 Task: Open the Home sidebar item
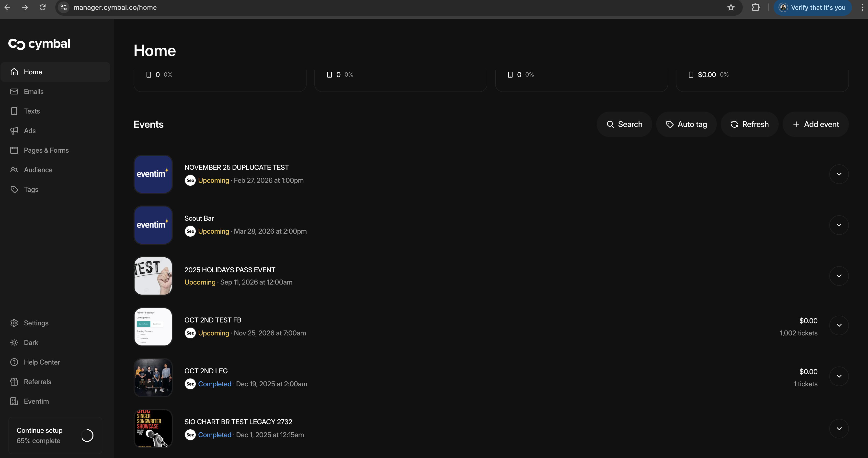click(x=55, y=72)
